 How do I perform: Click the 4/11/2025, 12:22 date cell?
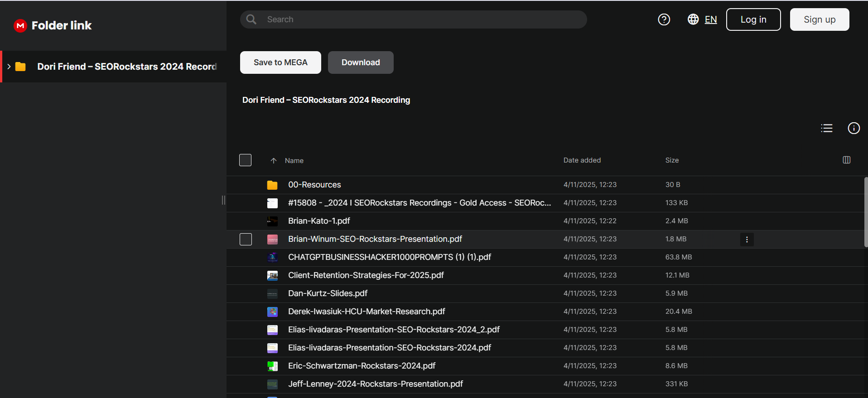[590, 221]
